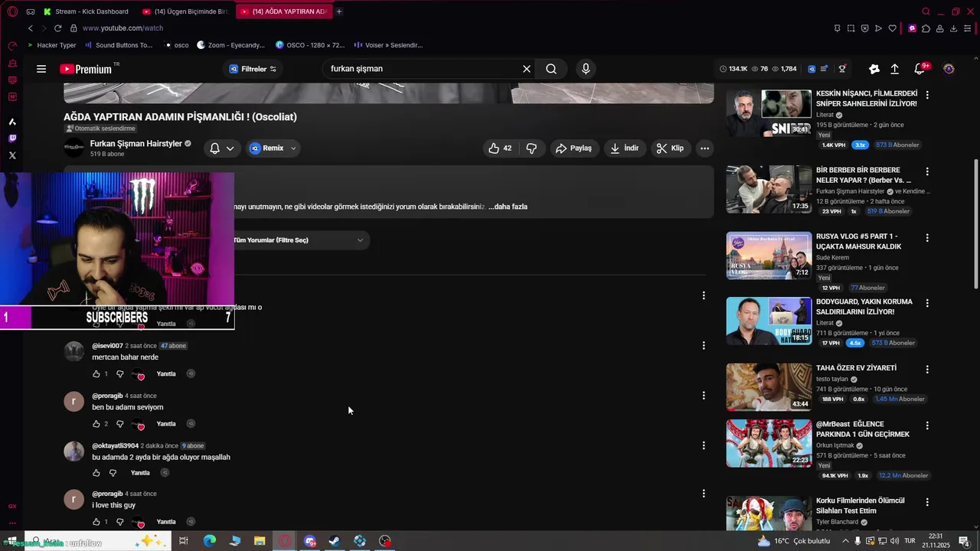Image resolution: width=980 pixels, height=551 pixels.
Task: Open subscription notification bell dropdown
Action: (222, 148)
